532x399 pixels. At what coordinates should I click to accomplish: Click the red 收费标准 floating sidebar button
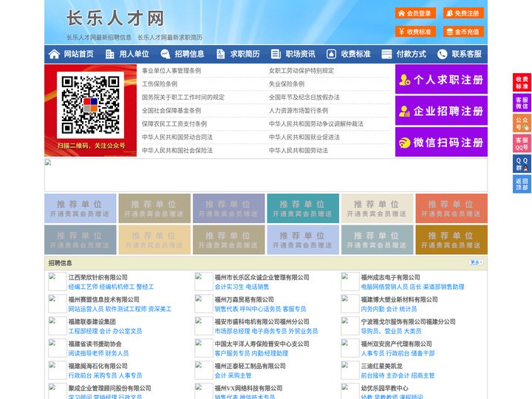point(522,83)
